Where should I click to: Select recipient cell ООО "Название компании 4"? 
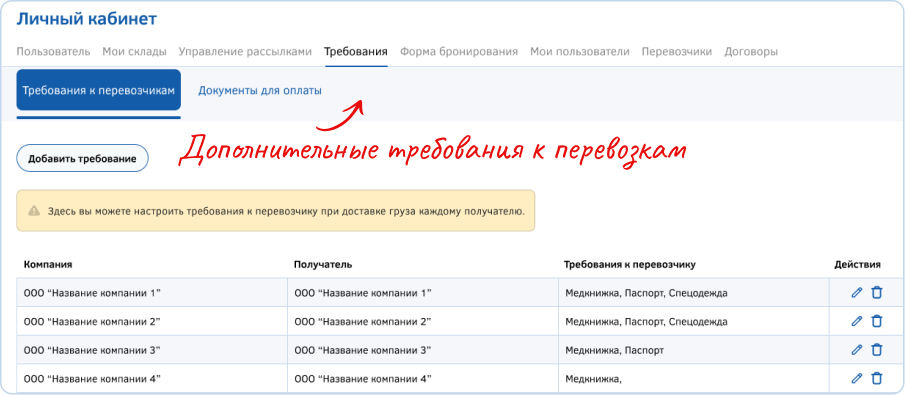[x=422, y=378]
